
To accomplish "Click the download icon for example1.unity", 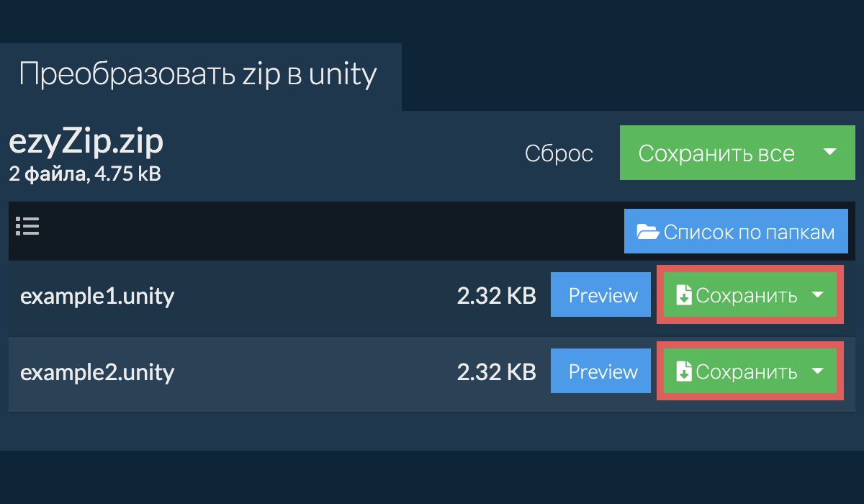I will pos(684,295).
